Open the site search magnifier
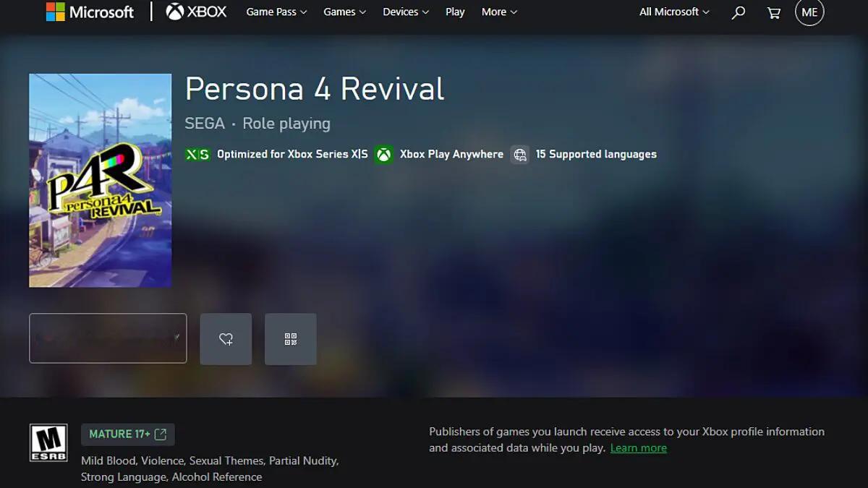868x488 pixels. [x=738, y=12]
